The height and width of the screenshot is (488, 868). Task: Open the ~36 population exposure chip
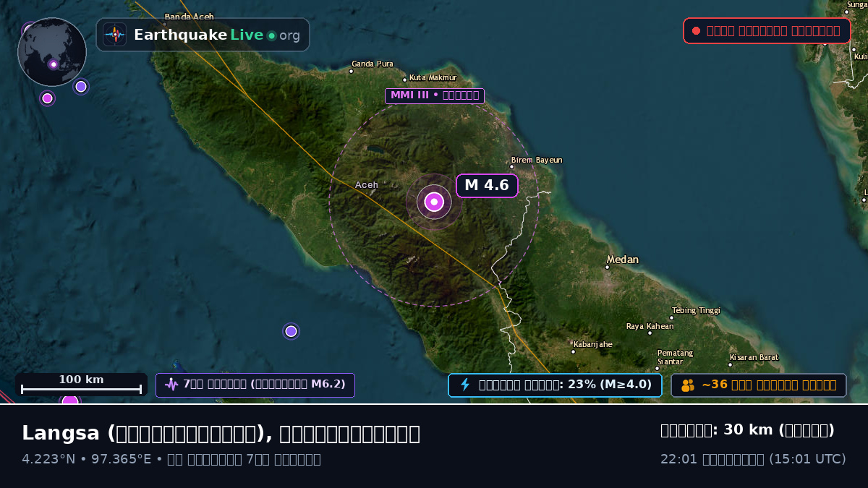(x=759, y=385)
